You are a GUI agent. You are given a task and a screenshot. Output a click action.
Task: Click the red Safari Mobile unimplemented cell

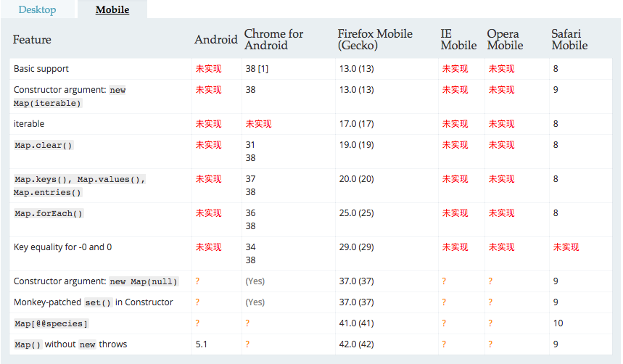(566, 247)
